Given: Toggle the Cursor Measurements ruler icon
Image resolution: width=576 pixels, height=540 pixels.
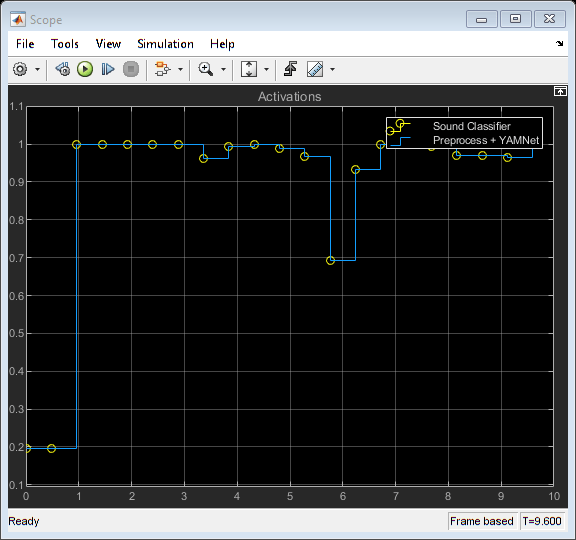Looking at the screenshot, I should click(315, 69).
